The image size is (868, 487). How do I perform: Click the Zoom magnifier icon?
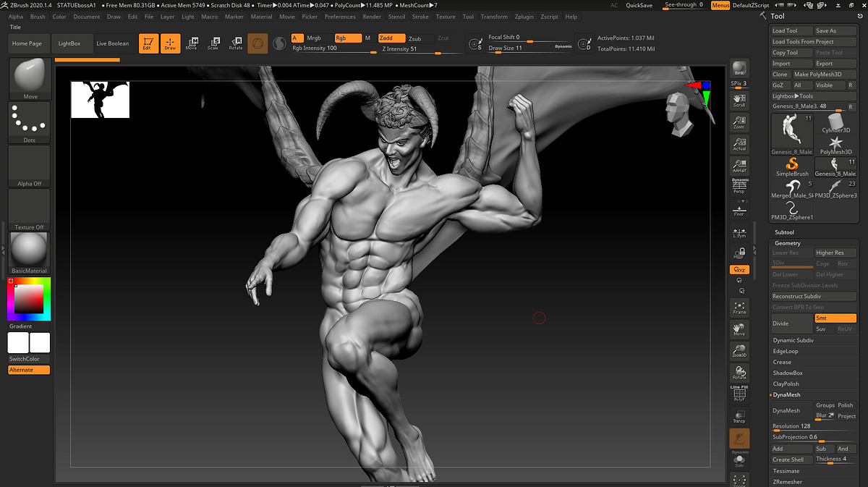pyautogui.click(x=739, y=122)
